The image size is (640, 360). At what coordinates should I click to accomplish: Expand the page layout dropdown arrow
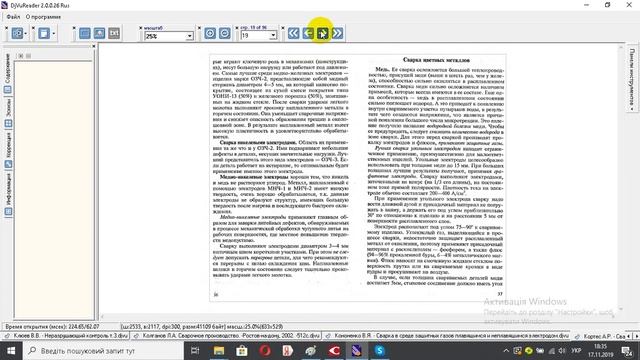point(53,33)
